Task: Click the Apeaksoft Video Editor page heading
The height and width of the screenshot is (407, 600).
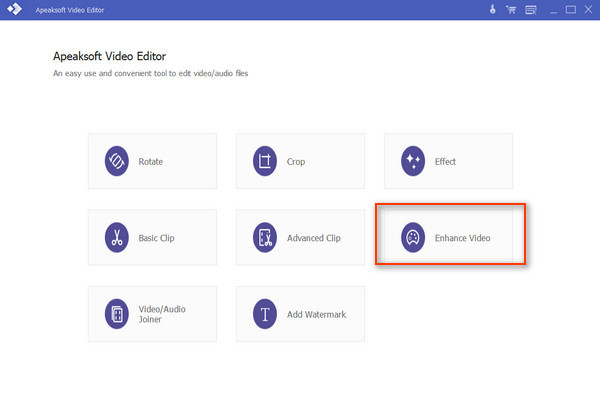Action: coord(109,56)
